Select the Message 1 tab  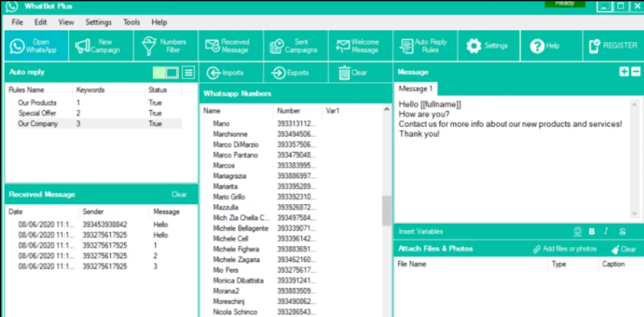tap(416, 88)
